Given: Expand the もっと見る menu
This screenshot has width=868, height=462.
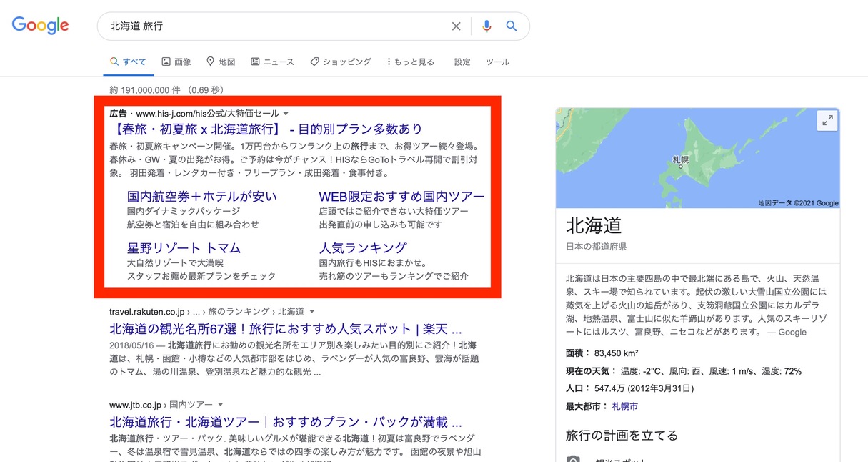Looking at the screenshot, I should click(x=411, y=62).
